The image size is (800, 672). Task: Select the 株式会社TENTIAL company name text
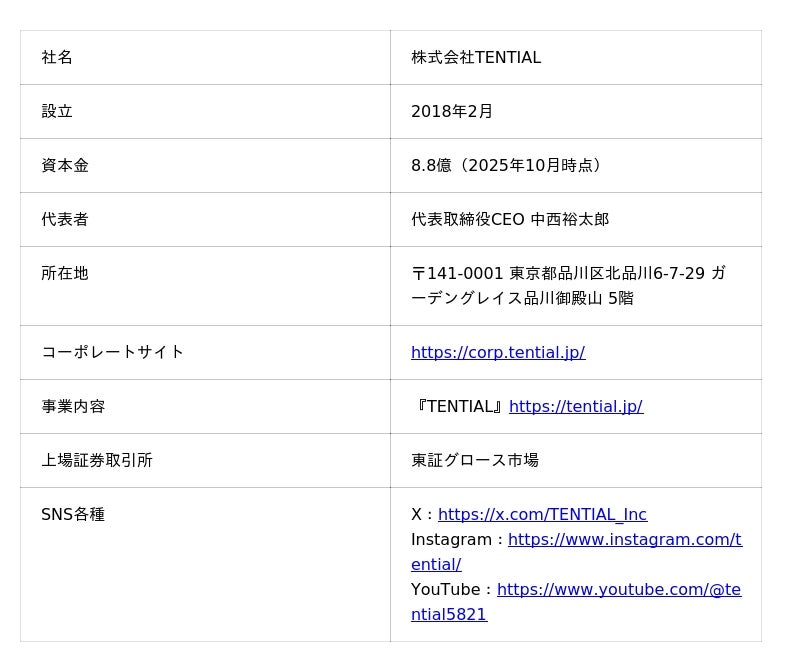(476, 58)
